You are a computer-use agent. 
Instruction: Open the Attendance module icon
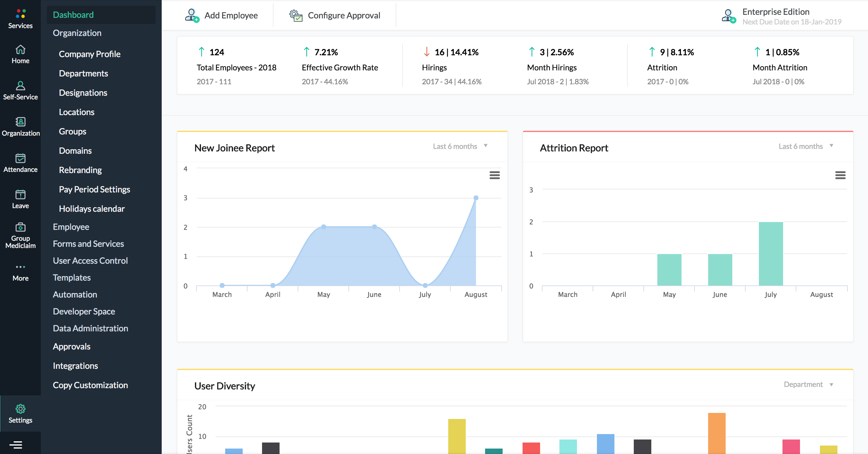point(21,159)
